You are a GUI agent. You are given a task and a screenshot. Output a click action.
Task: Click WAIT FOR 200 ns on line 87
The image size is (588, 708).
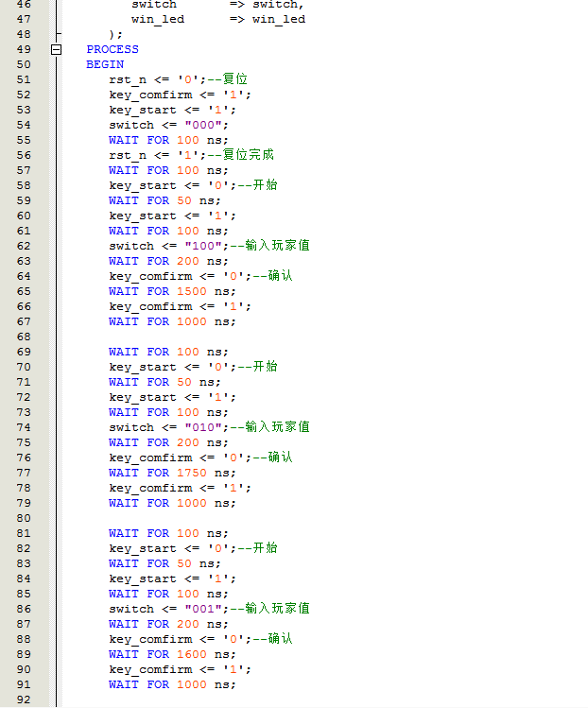(x=168, y=625)
